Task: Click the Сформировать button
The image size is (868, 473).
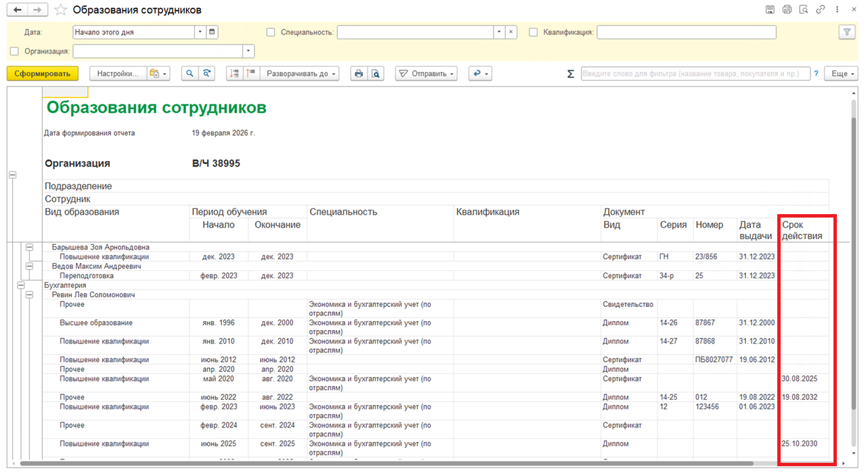Action: (42, 74)
